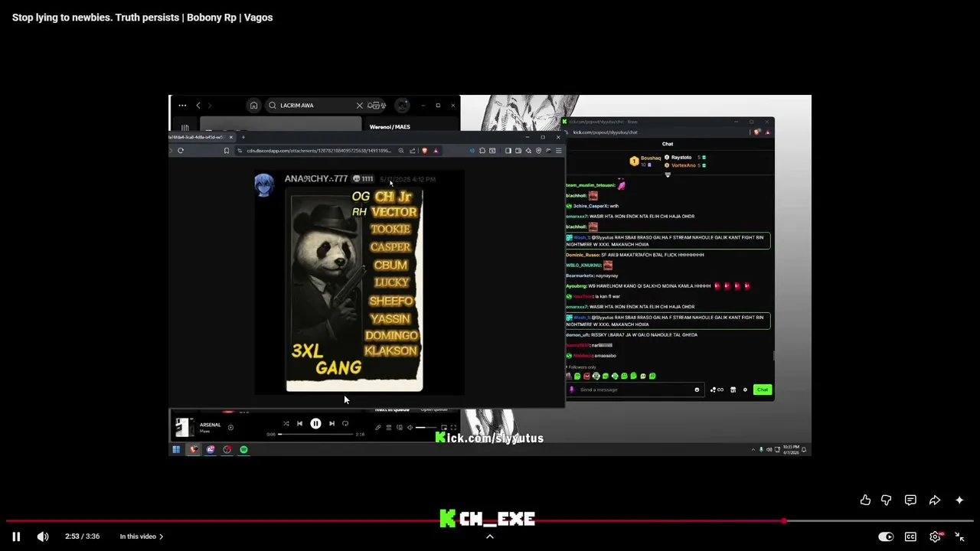980x551 pixels.
Task: Reload the cdn.discordapp.com page
Action: click(181, 151)
